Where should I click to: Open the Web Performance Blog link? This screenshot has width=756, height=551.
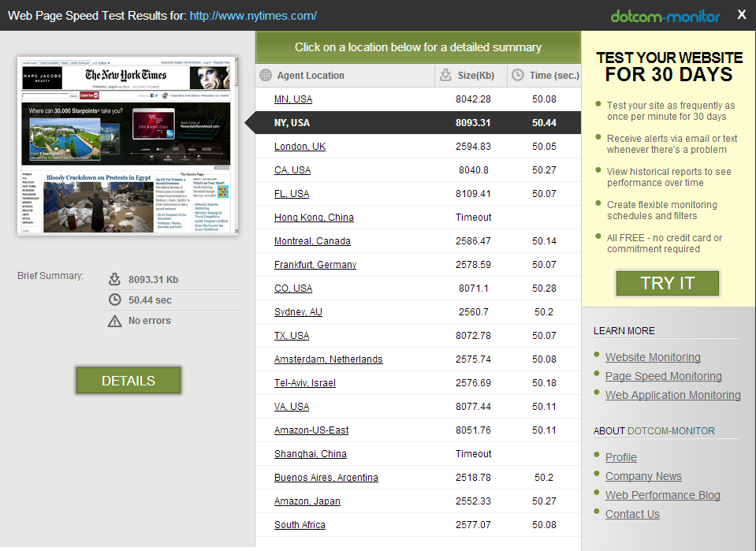tap(662, 495)
